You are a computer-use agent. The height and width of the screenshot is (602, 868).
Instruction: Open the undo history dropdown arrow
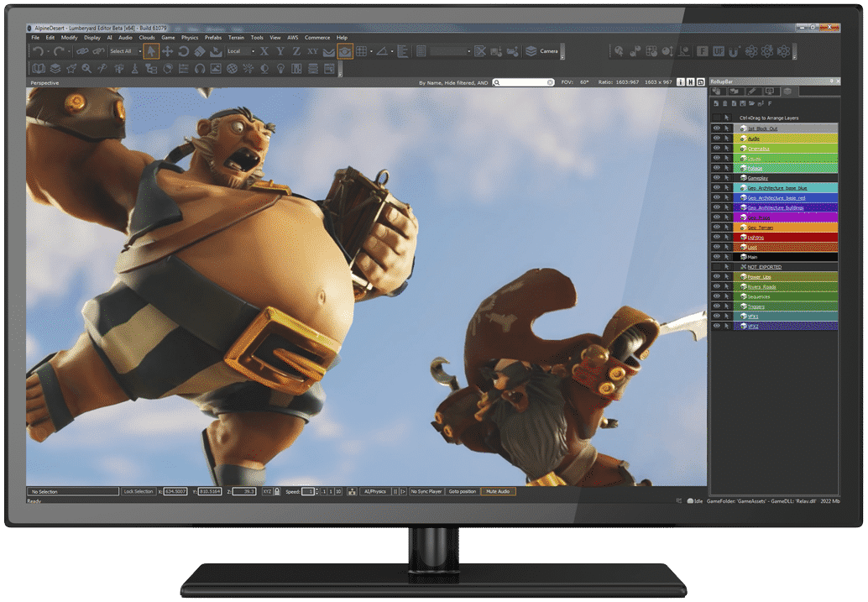click(48, 52)
